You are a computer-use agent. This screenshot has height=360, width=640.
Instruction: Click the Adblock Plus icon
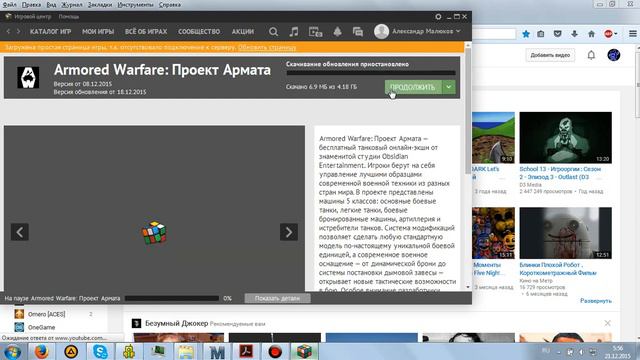click(x=608, y=34)
